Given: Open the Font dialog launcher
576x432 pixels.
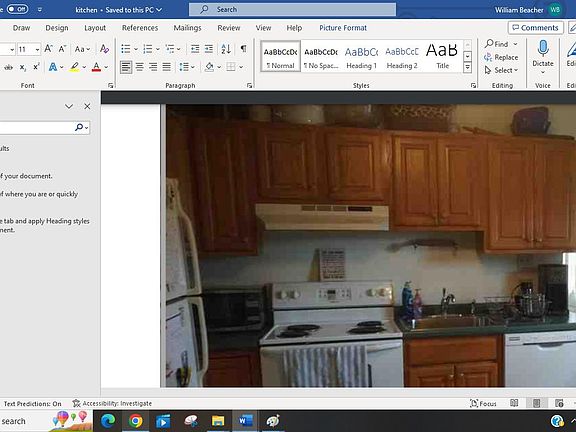Looking at the screenshot, I should coord(111,86).
